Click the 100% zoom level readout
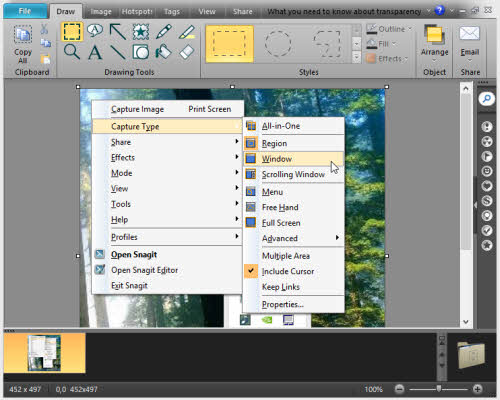This screenshot has width=500, height=400. click(x=374, y=389)
